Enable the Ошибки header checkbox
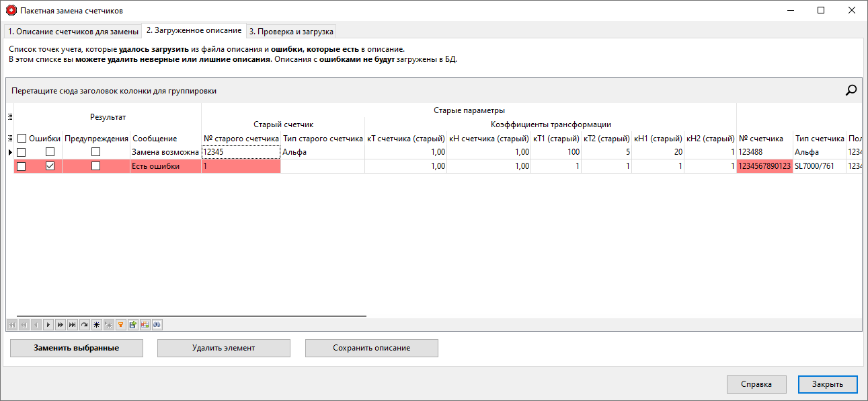 [x=20, y=137]
